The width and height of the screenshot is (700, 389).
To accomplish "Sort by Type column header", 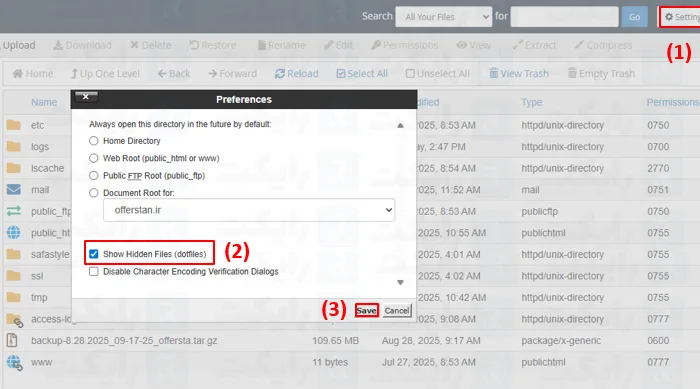I will (x=532, y=102).
